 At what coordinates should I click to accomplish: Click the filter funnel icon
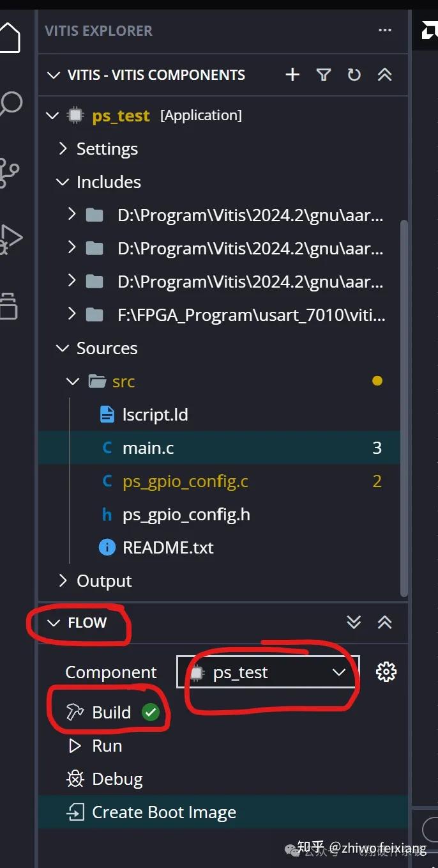tap(324, 75)
